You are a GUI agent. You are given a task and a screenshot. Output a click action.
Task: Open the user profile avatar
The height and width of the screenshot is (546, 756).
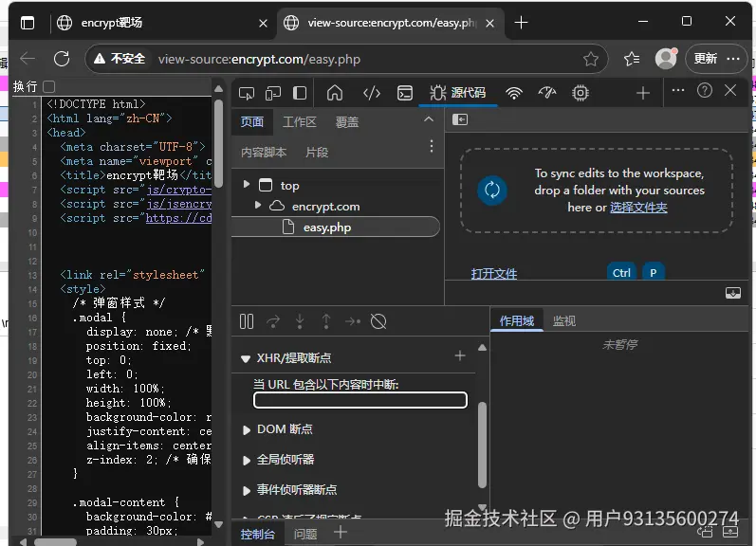point(666,59)
